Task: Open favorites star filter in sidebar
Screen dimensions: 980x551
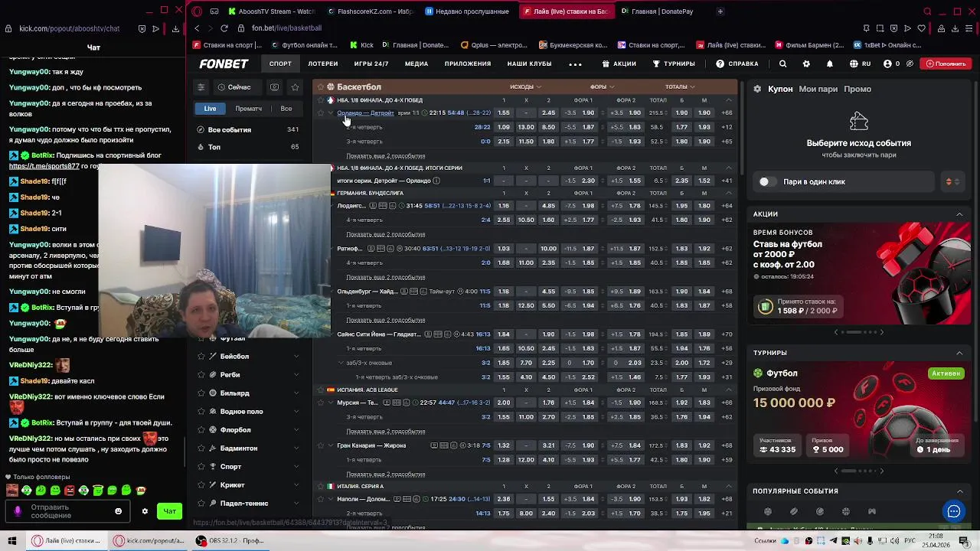Action: click(x=296, y=87)
